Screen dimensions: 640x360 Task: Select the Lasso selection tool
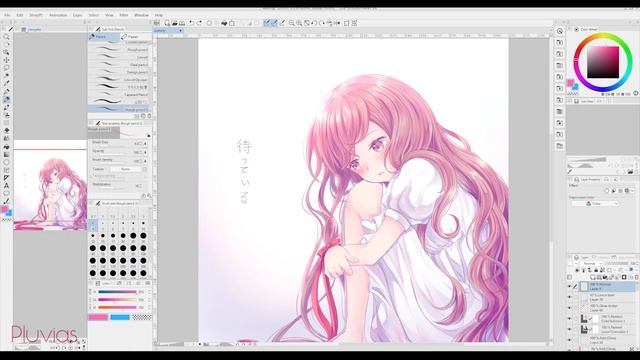6,68
